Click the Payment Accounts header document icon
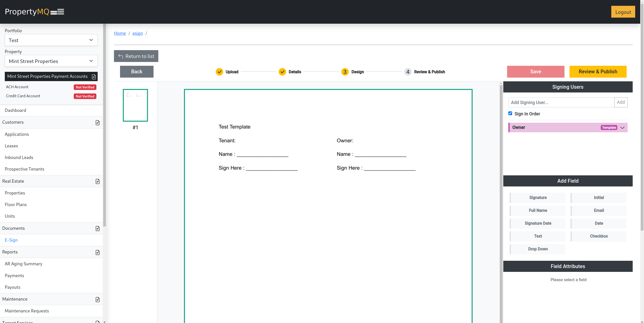Viewport: 644px width, 323px height. [x=94, y=77]
